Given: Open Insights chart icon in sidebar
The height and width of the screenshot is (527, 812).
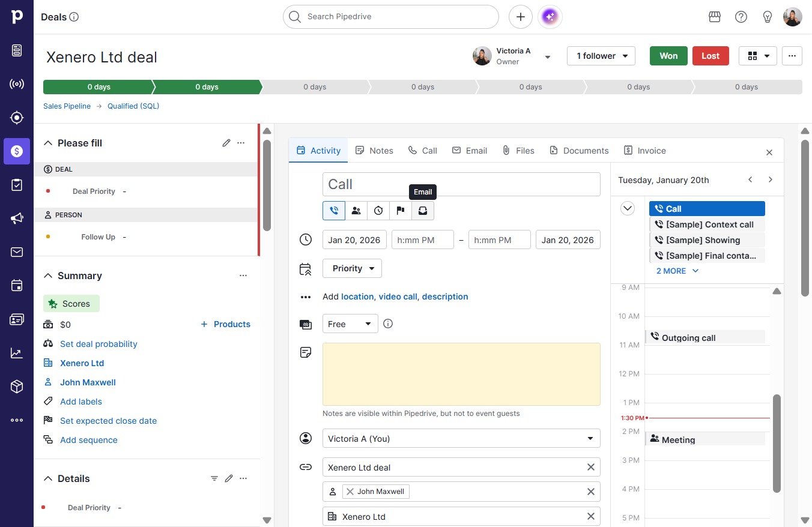Looking at the screenshot, I should [x=17, y=353].
